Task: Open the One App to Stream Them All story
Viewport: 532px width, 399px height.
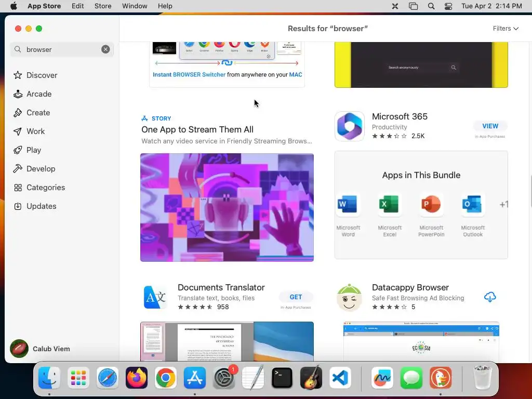Action: 197,129
